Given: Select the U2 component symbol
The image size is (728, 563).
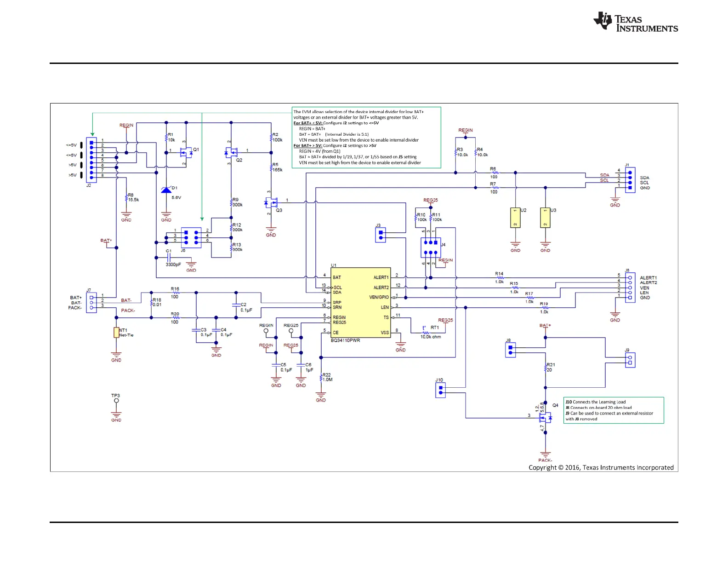Looking at the screenshot, I should 515,218.
